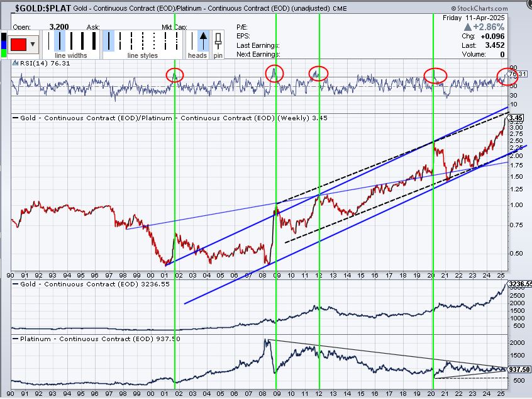Click the Last Earnings label
This screenshot has height=399, width=532.
[x=258, y=45]
